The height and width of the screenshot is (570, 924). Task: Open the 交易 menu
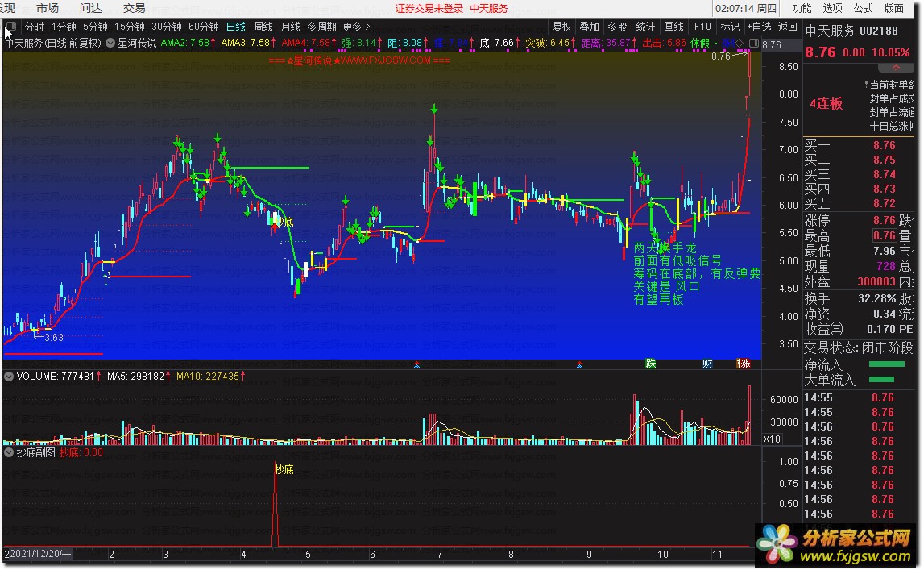[135, 8]
